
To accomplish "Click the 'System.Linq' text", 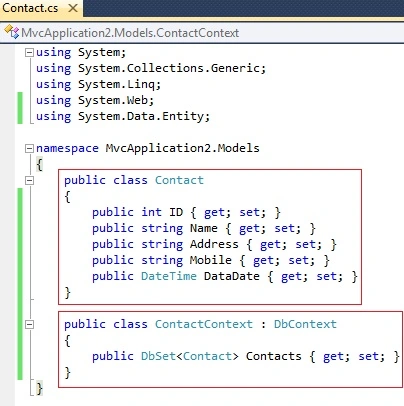I will [116, 84].
